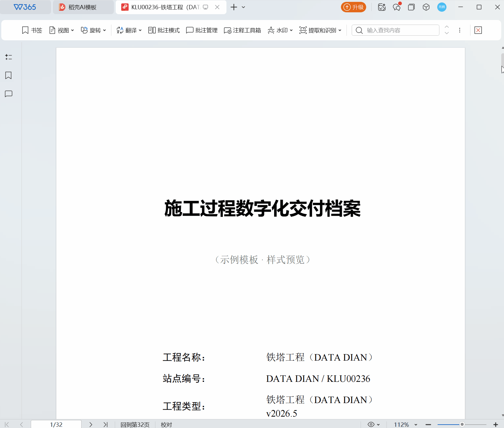Close the KLU00236 document tab
The width and height of the screenshot is (504, 428).
pos(217,7)
